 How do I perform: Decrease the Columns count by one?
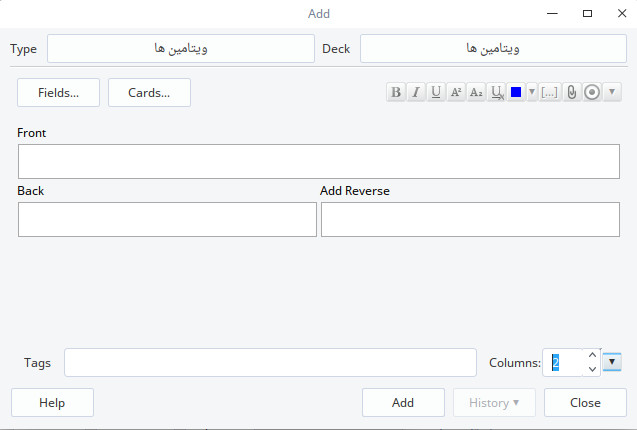(592, 369)
